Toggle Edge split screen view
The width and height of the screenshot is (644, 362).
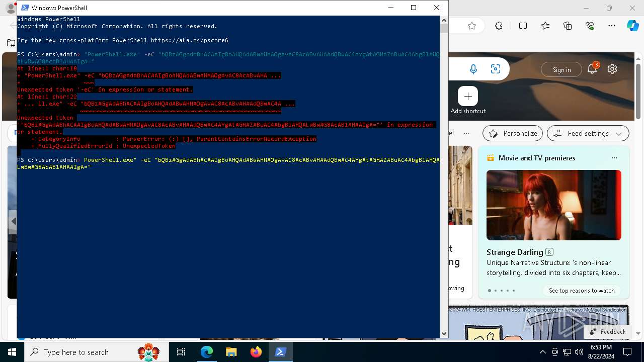[x=523, y=26]
